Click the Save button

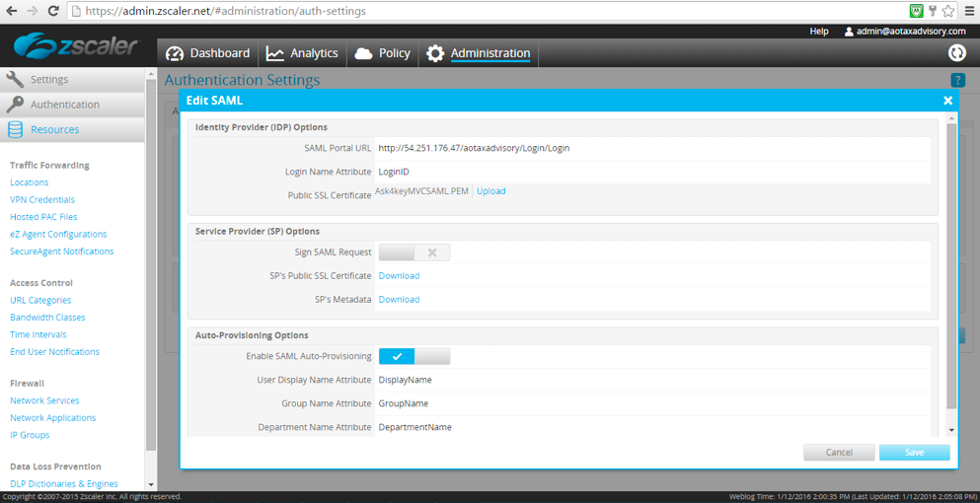[x=915, y=453]
